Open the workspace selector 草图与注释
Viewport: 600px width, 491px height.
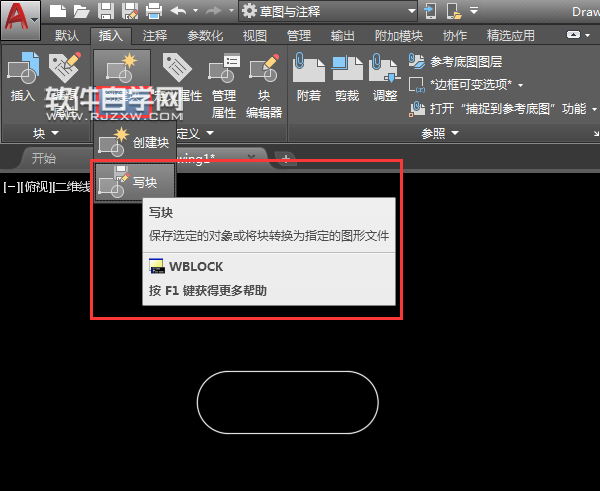coord(328,11)
